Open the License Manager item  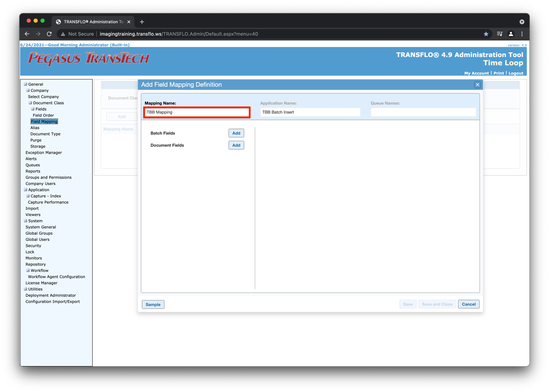click(41, 283)
